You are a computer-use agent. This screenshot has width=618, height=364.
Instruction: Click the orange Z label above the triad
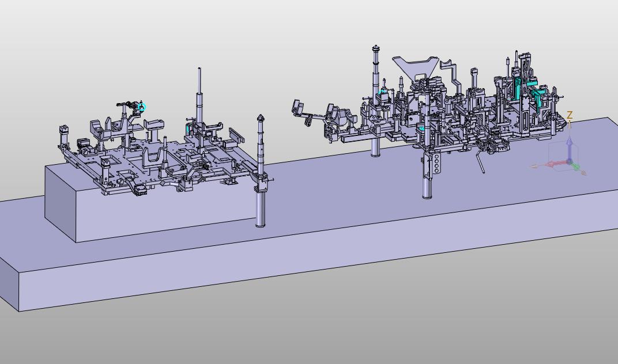coord(570,115)
